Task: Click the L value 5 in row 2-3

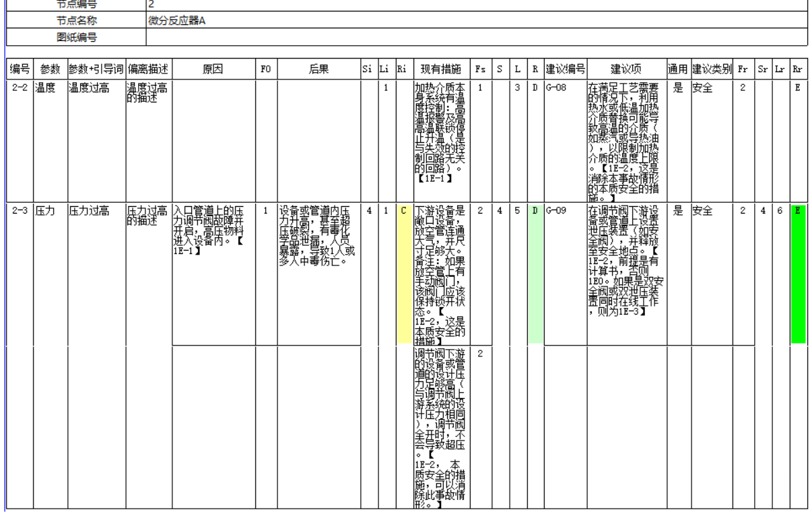Action: (518, 211)
